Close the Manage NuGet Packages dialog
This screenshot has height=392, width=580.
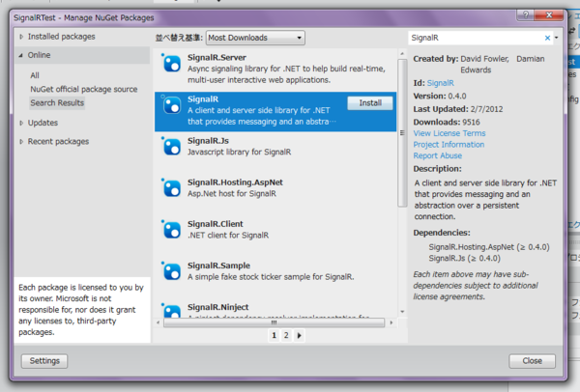532,361
